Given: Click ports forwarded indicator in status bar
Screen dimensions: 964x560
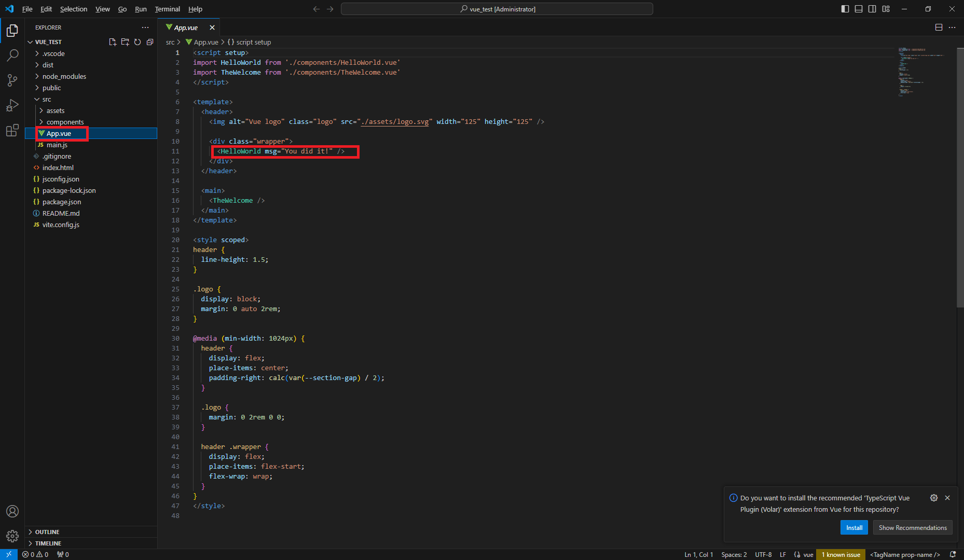Looking at the screenshot, I should click(x=63, y=554).
